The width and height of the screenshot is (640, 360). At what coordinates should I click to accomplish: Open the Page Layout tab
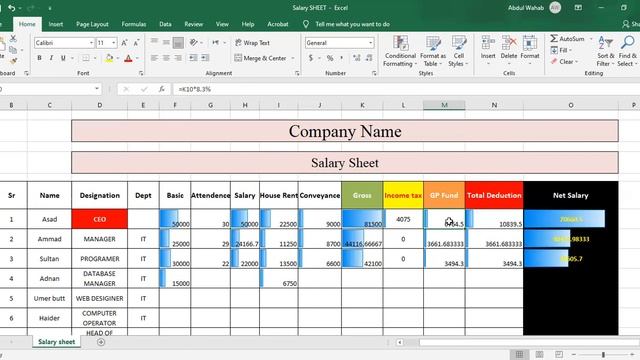coord(92,24)
